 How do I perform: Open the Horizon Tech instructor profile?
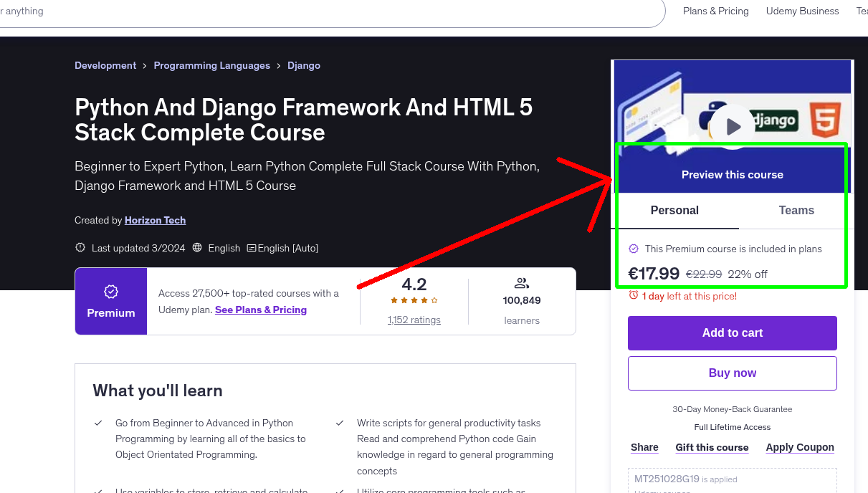155,220
